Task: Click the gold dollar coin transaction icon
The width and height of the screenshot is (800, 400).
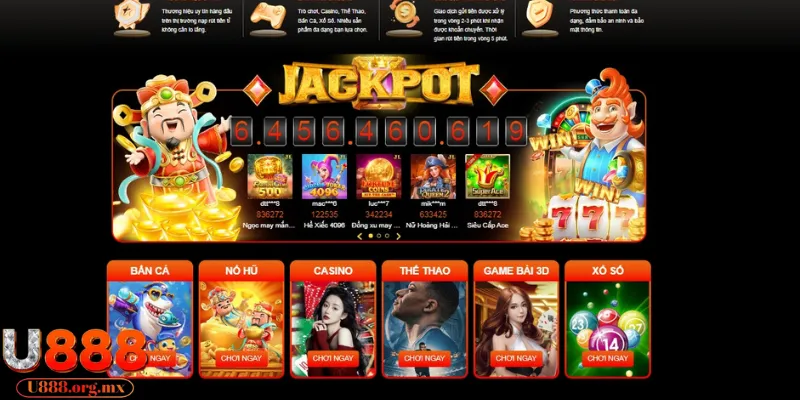Action: [x=404, y=14]
